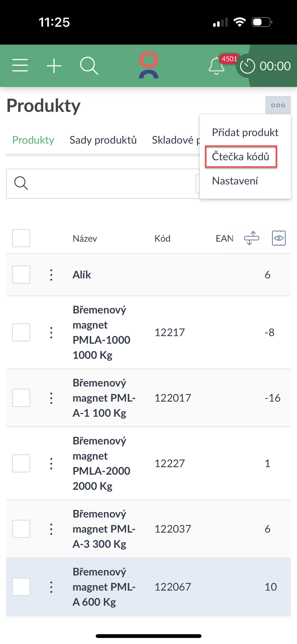The width and height of the screenshot is (297, 644).
Task: Tap the plus add icon
Action: pos(54,65)
